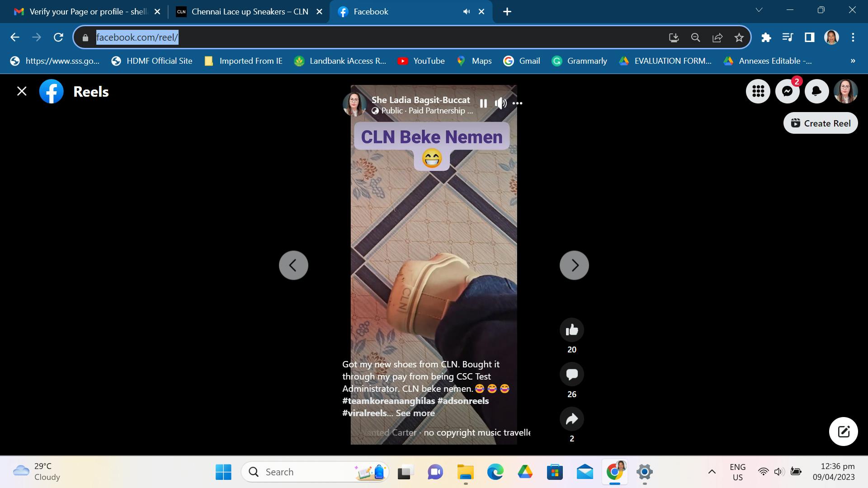Show hidden bookmarks overflow chevron

pos(853,61)
